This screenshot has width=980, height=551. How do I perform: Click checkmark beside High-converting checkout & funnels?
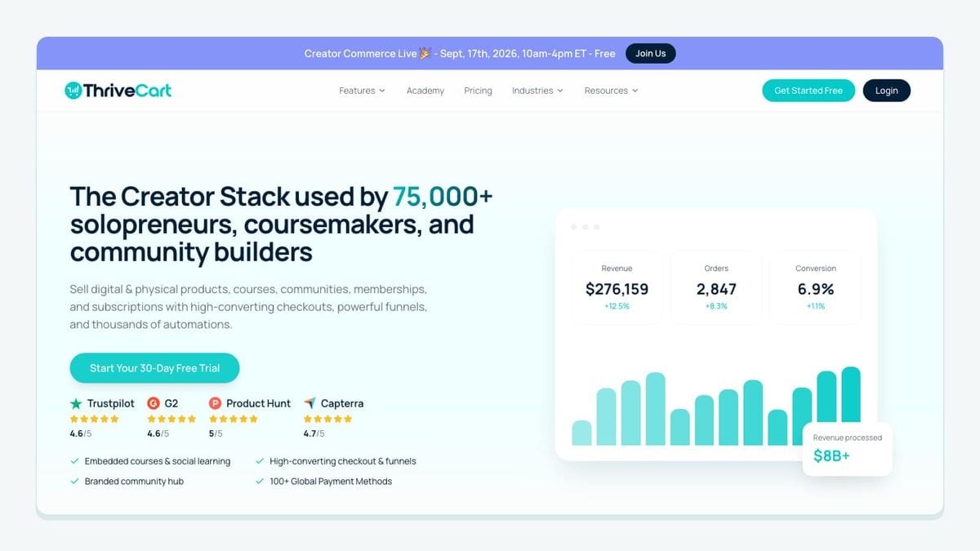coord(260,461)
